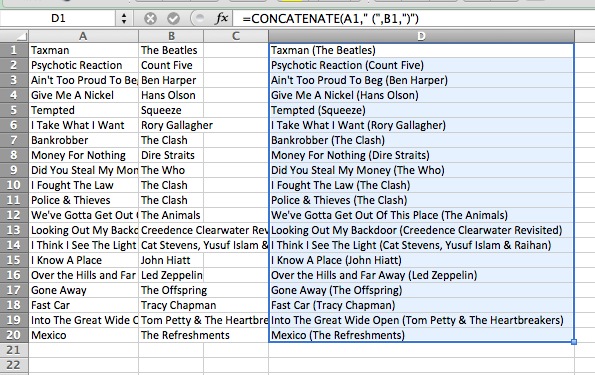Click cell B9 The Who
Image resolution: width=595 pixels, height=375 pixels.
coord(171,170)
